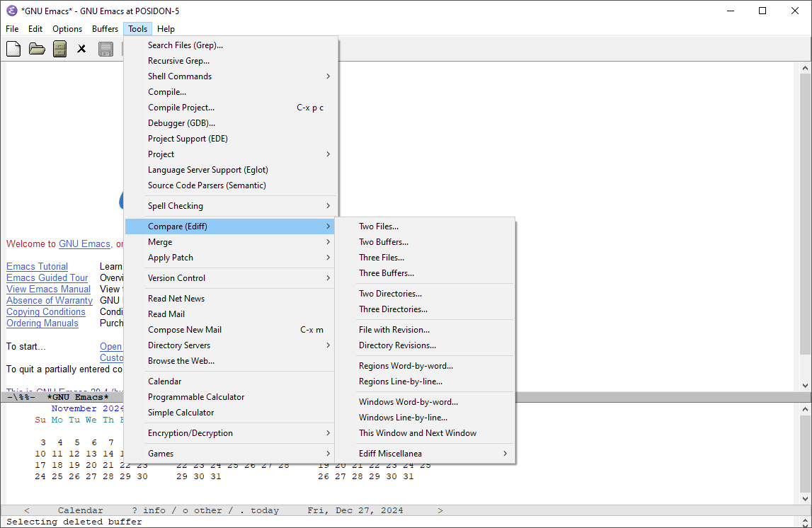Open Programmable Calculator
This screenshot has width=812, height=528.
point(231,396)
